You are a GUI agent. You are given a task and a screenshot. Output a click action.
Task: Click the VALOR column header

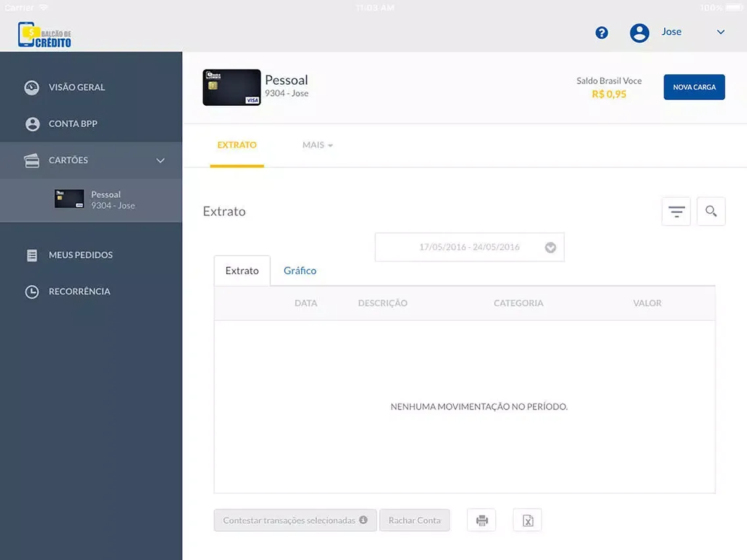647,304
